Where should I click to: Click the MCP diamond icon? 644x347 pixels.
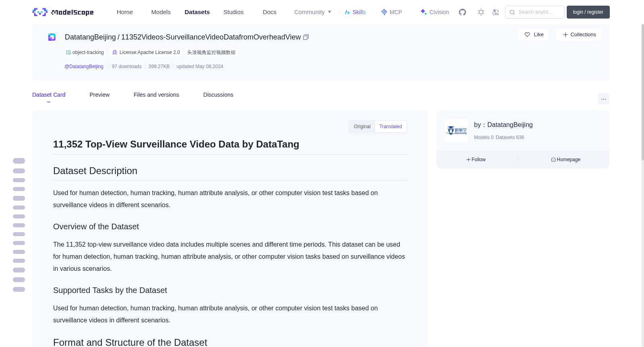click(x=384, y=12)
